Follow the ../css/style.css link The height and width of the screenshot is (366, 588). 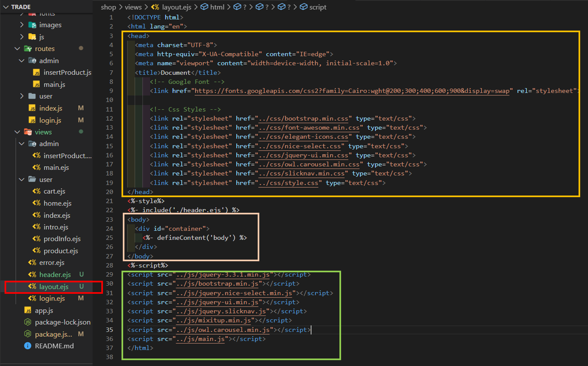tap(288, 183)
